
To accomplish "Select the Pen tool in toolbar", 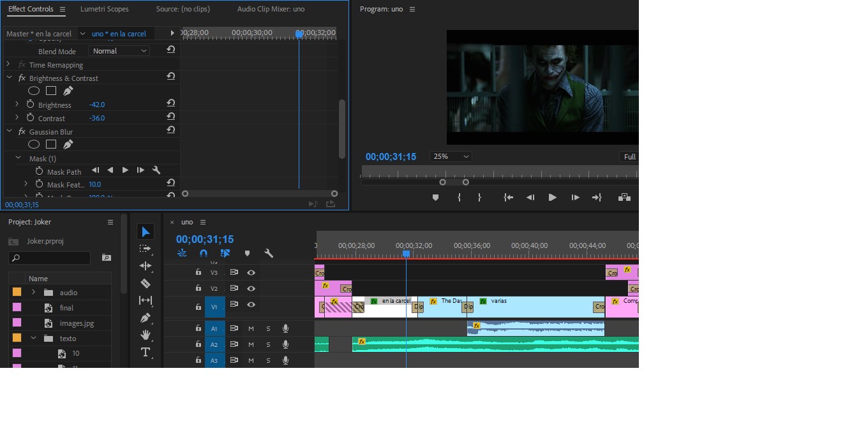I will coord(146,318).
